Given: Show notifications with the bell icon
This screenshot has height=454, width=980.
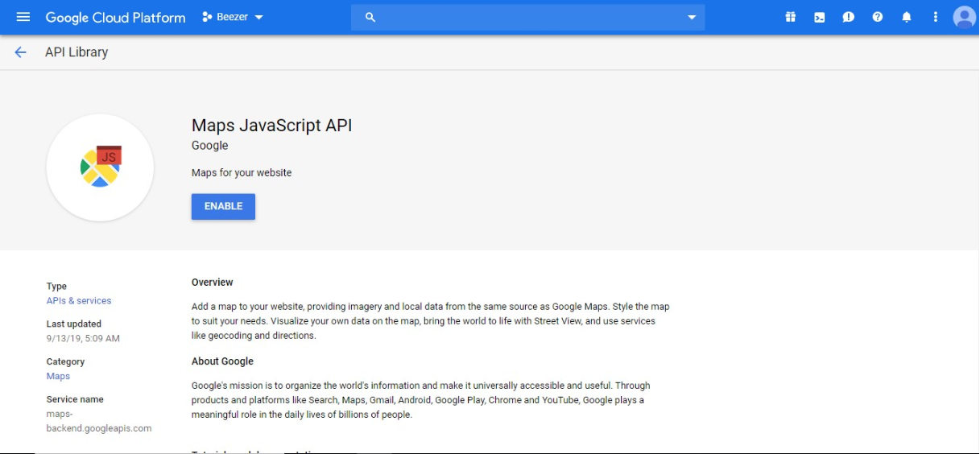Looking at the screenshot, I should pyautogui.click(x=906, y=17).
